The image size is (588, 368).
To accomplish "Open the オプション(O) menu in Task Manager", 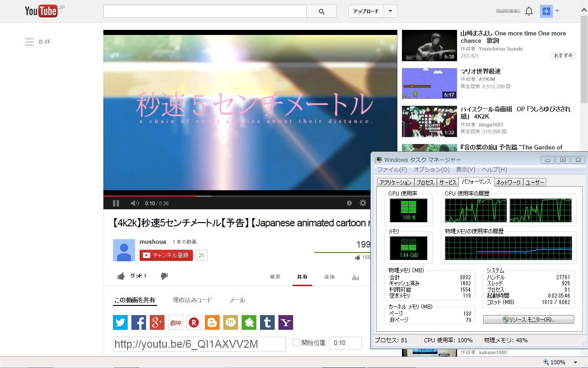I will (x=431, y=170).
